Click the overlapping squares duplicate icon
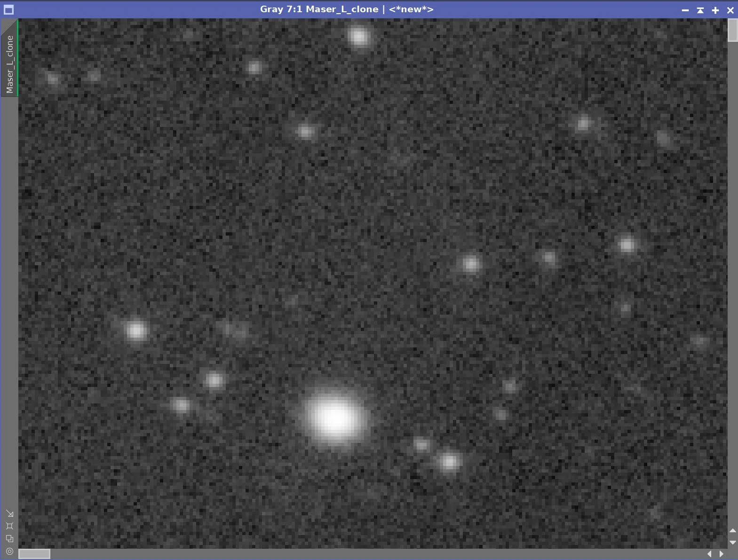Image resolution: width=738 pixels, height=560 pixels. click(9, 539)
